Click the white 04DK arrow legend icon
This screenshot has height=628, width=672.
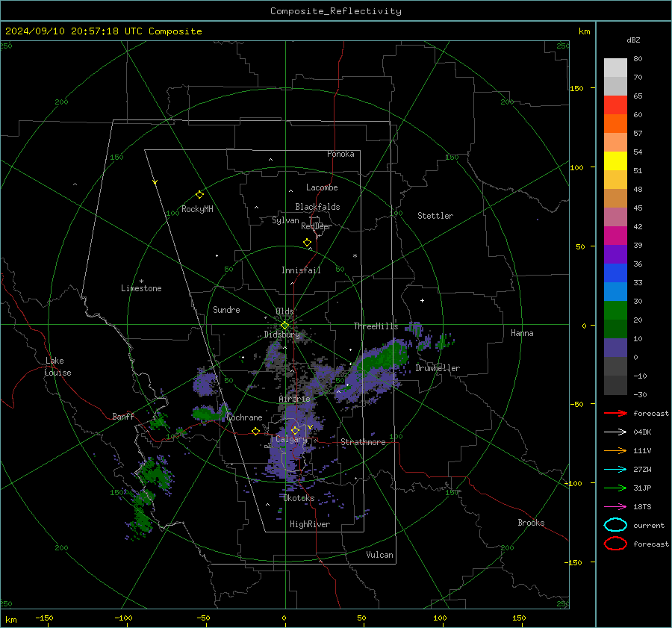(615, 432)
